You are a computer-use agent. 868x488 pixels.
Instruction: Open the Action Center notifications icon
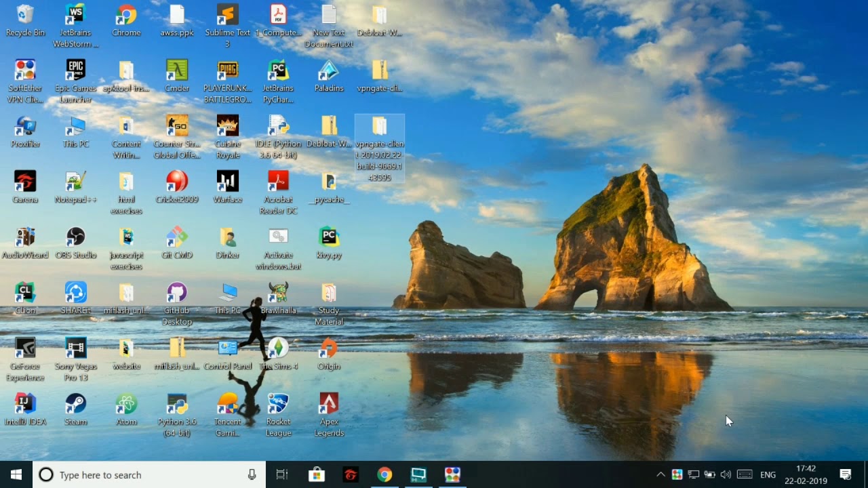coord(846,474)
